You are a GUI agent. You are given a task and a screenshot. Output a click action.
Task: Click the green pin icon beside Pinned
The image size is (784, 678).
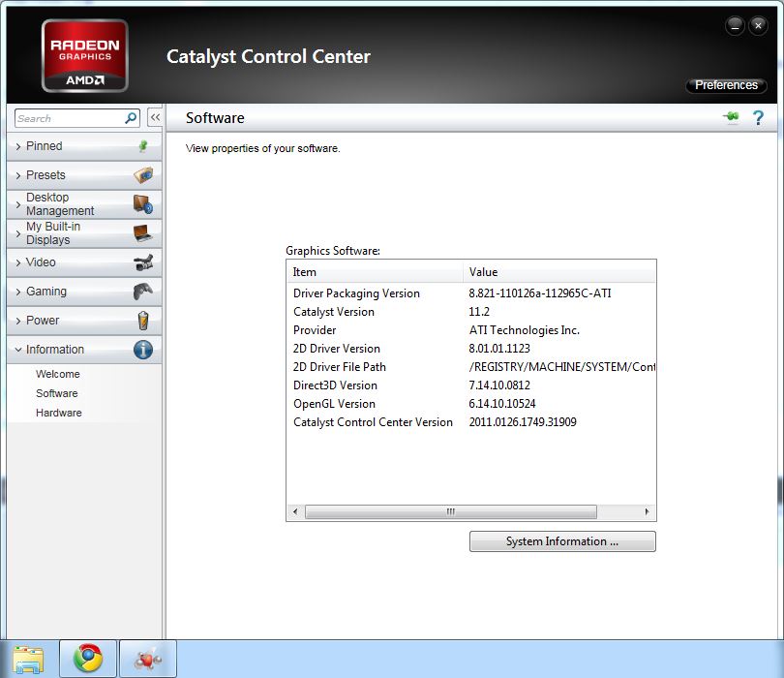(143, 146)
